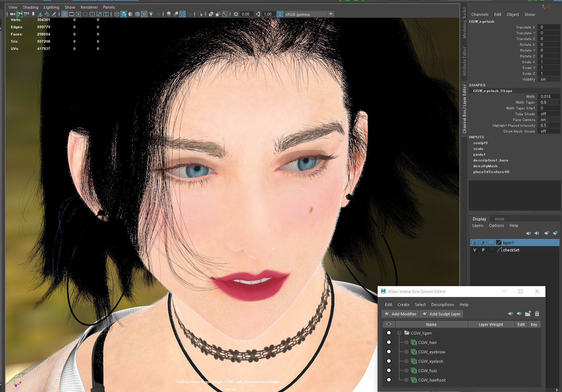Toggle visibility V on layer1
This screenshot has width=562, height=392.
[x=475, y=243]
